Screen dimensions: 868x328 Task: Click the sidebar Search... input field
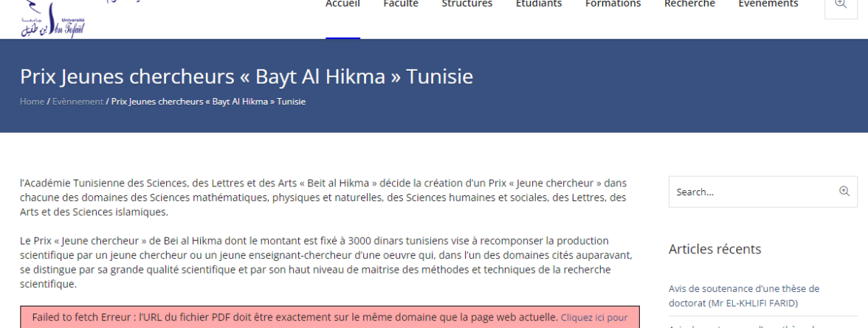click(x=763, y=192)
